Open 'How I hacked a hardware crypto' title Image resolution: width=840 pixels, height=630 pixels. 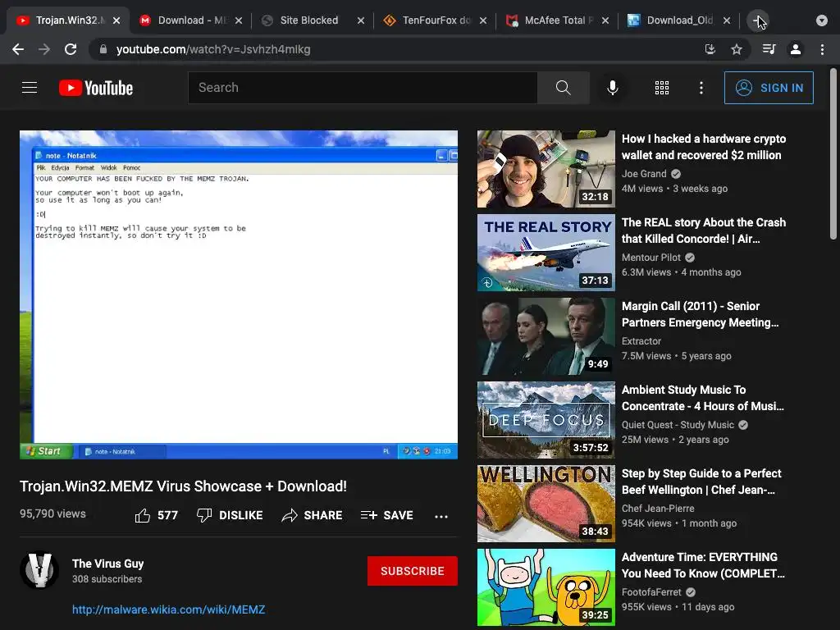pos(703,147)
